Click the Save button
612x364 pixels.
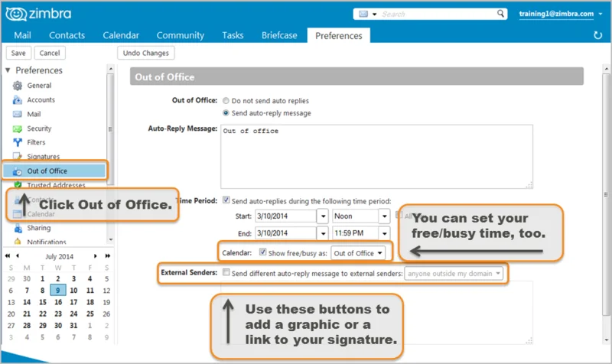[x=18, y=53]
